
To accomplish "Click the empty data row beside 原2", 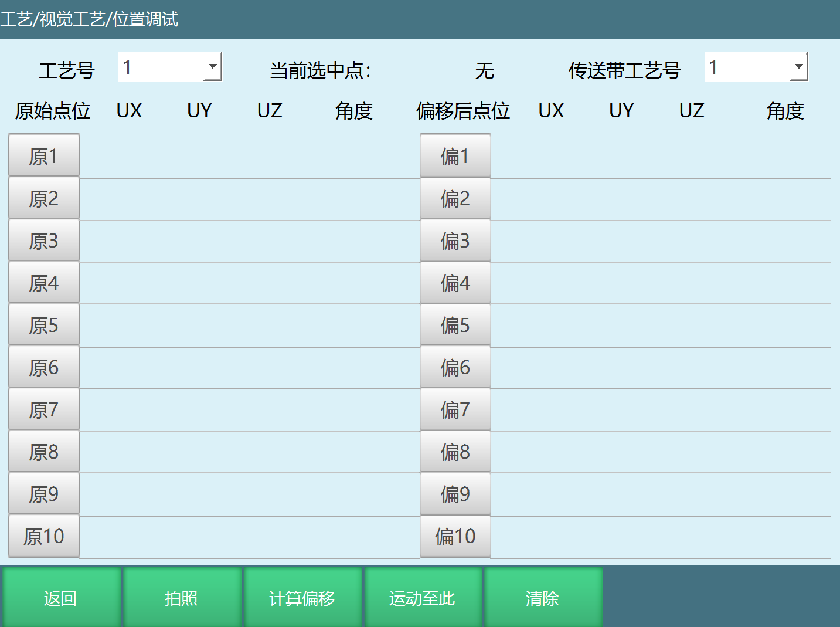I will click(249, 199).
